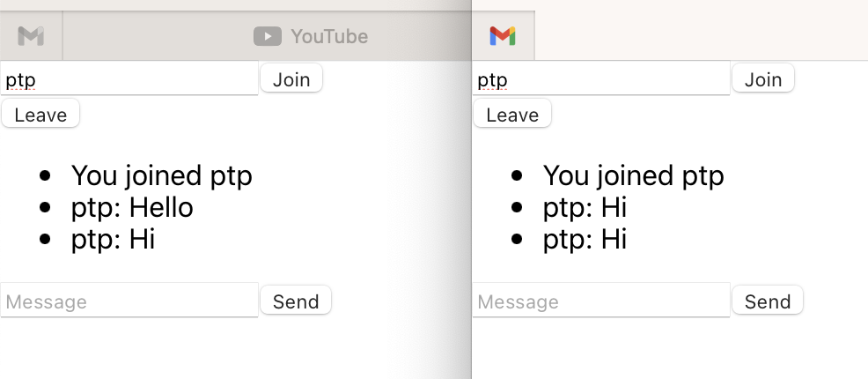Focus the Message field in the 'ptp: Hello' chat

(129, 301)
